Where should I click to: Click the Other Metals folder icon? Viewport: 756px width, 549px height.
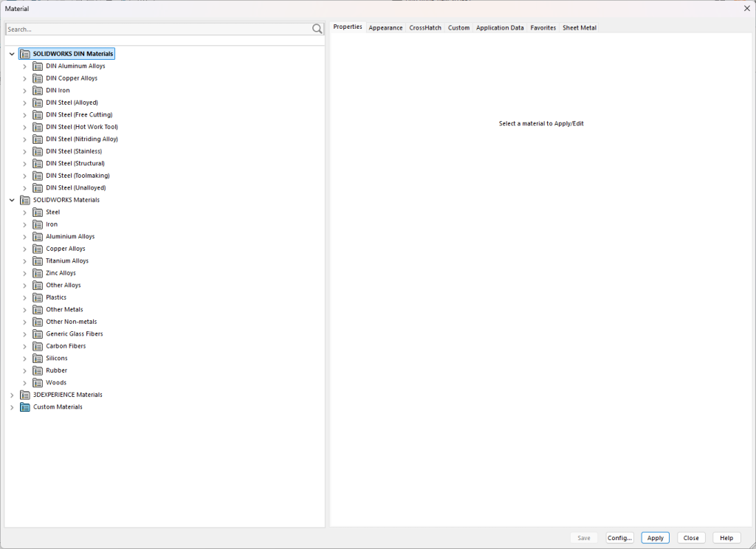click(x=38, y=309)
